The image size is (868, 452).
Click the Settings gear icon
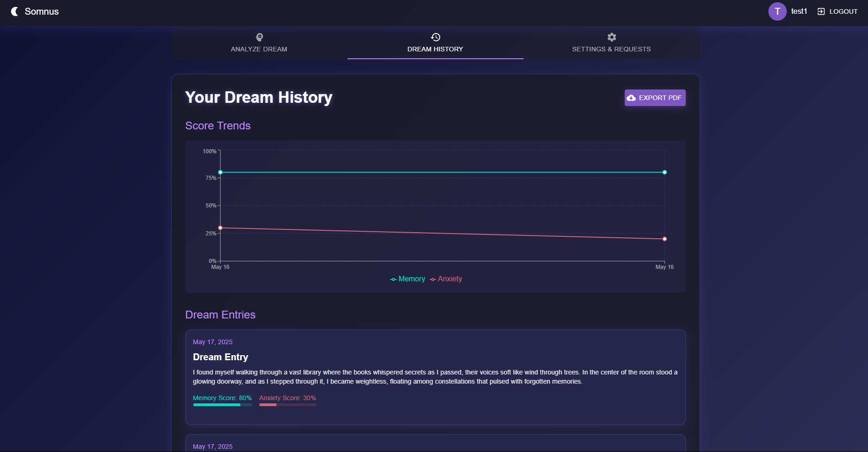pos(612,37)
